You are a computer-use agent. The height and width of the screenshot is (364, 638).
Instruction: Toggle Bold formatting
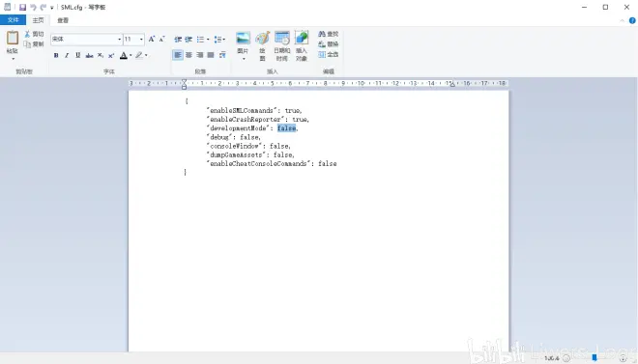pos(56,55)
